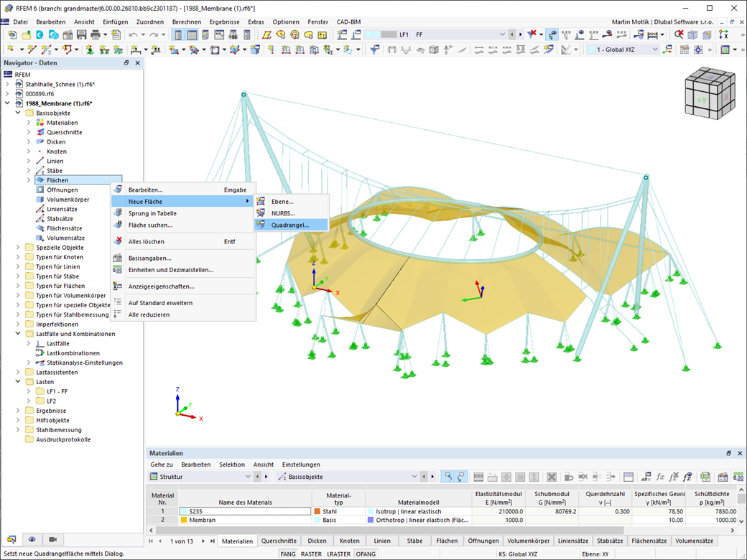Expand Stahlhalle_Schnee (1).rf6 model node
This screenshot has height=560, width=747.
tap(7, 84)
